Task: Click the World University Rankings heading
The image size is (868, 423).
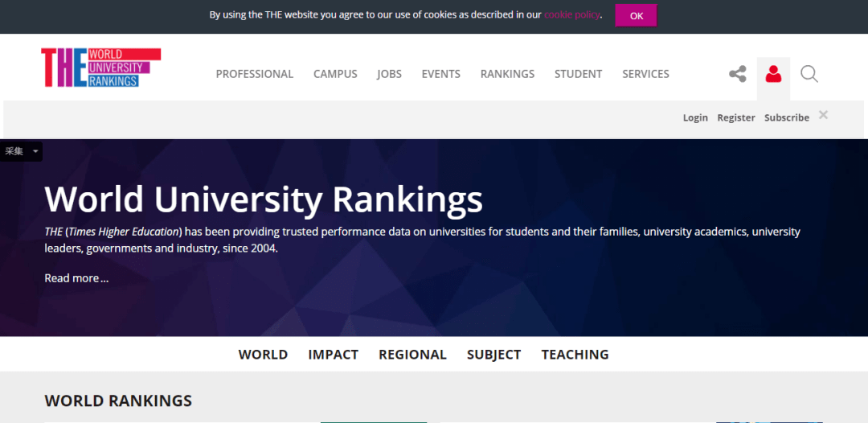Action: [x=264, y=199]
